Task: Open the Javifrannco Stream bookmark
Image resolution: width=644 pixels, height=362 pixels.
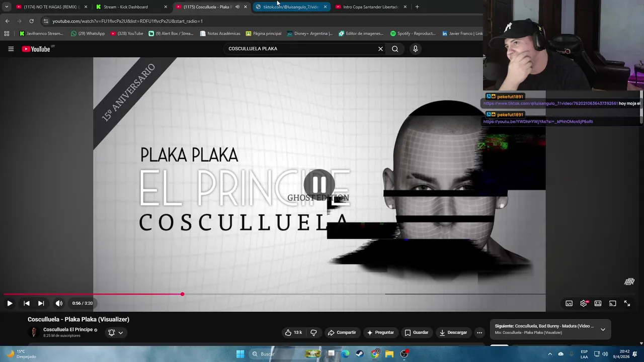Action: 41,34
